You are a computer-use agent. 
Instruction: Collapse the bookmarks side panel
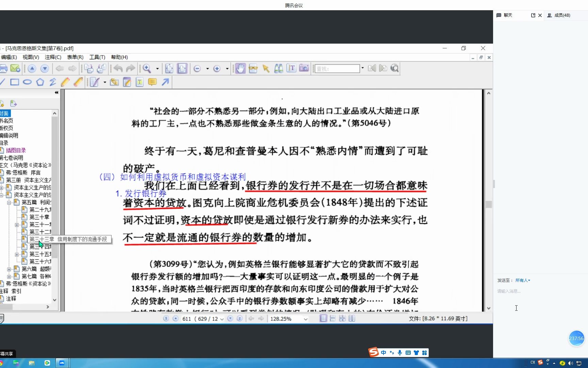click(56, 92)
